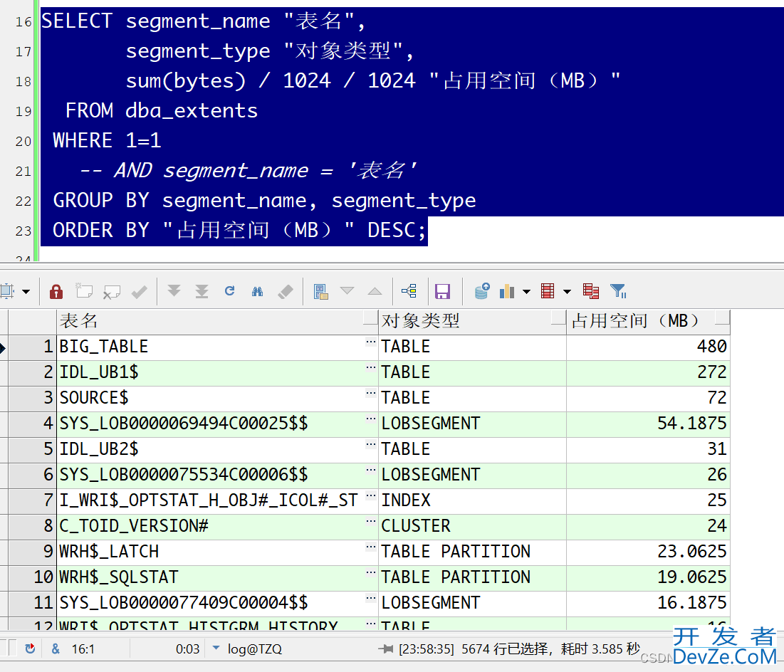Open the connection dropdown before log@TZQ
784x672 pixels.
pyautogui.click(x=216, y=648)
